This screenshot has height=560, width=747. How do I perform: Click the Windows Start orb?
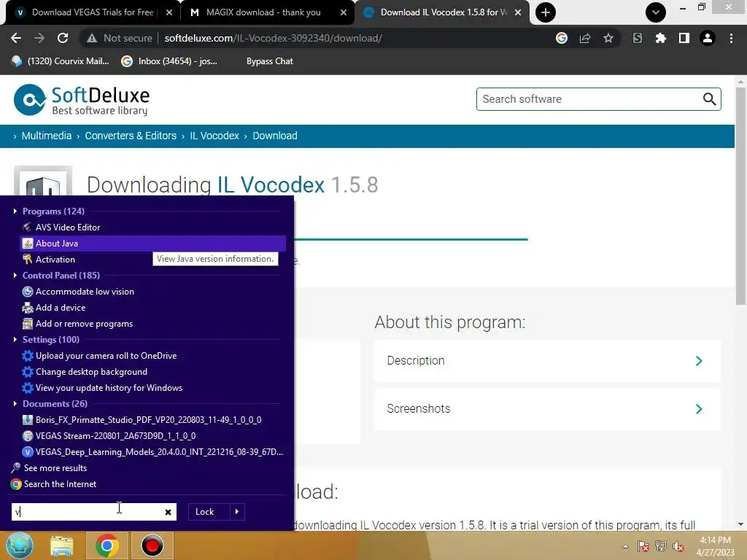point(19,545)
